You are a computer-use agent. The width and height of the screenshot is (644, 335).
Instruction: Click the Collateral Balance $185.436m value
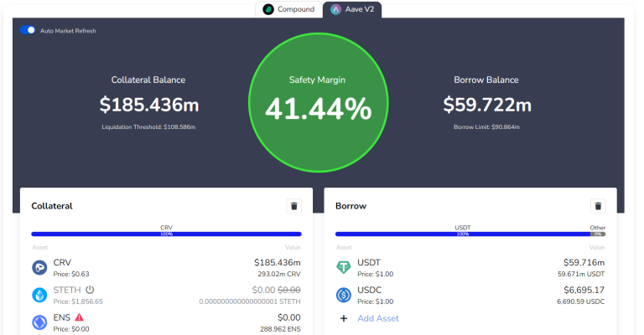click(149, 105)
